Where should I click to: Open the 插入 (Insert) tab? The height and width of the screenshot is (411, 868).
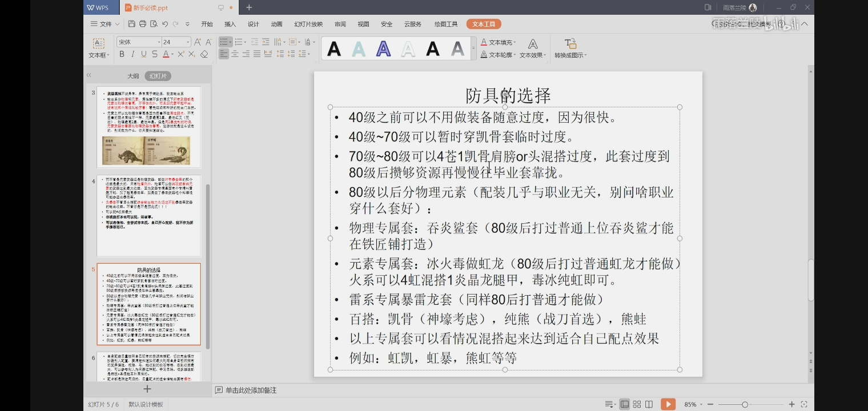pos(230,24)
